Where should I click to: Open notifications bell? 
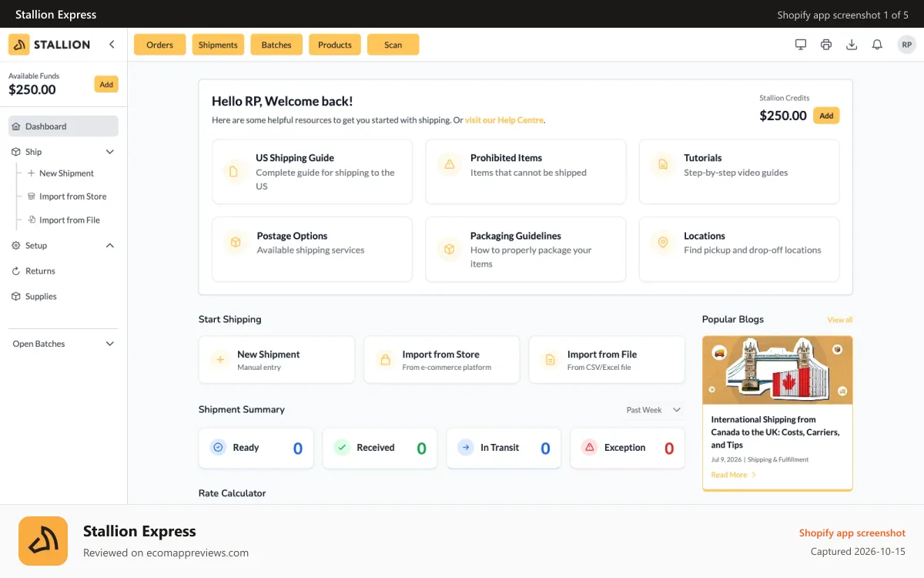pyautogui.click(x=877, y=45)
